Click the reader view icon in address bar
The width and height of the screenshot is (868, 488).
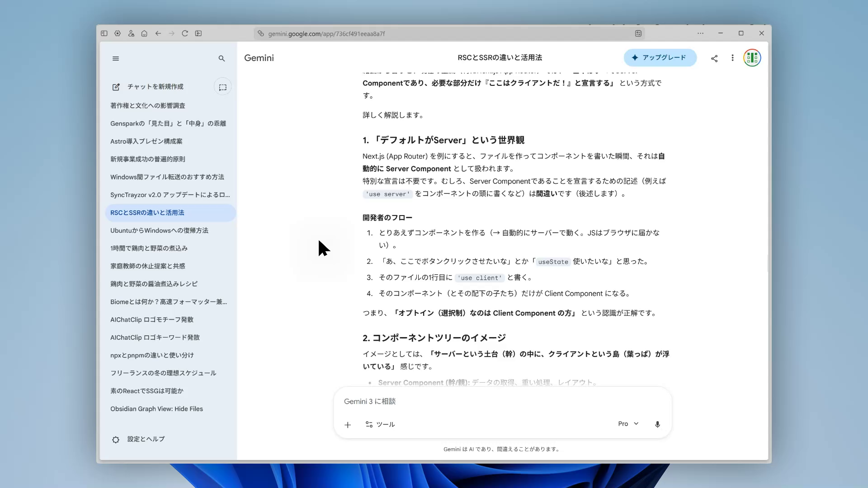[638, 33]
